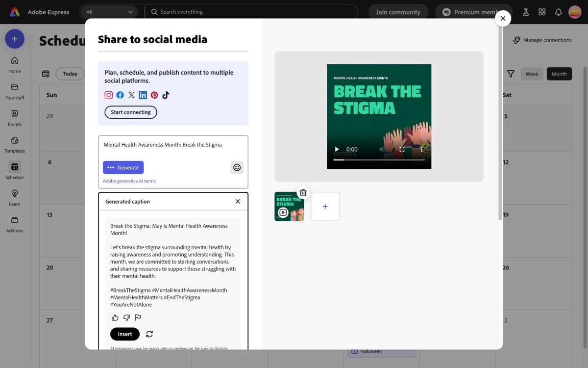
Task: Go to Home in sidebar
Action: (x=15, y=65)
